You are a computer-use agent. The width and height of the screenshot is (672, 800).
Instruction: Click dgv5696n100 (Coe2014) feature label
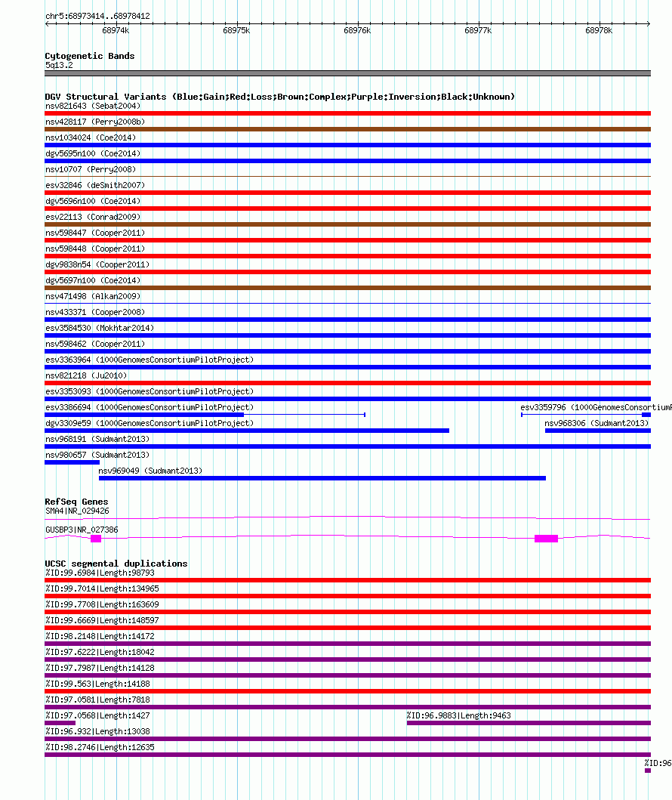pos(93,201)
